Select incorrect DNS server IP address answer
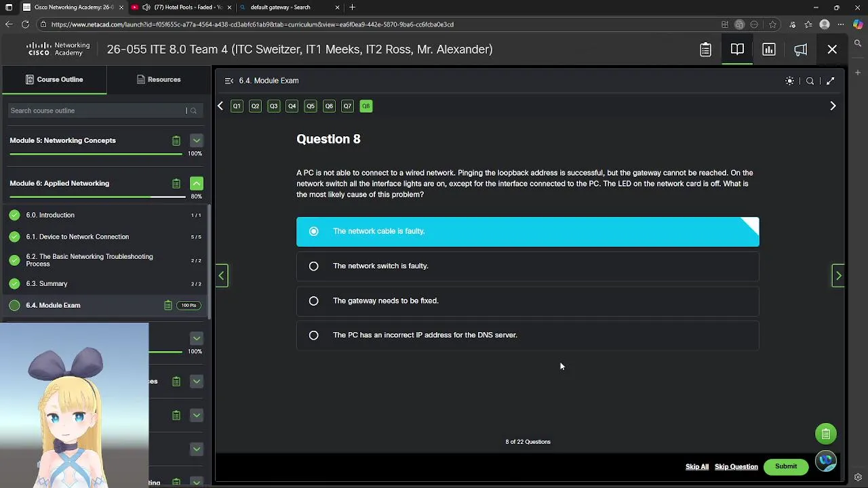The image size is (868, 488). [x=528, y=335]
